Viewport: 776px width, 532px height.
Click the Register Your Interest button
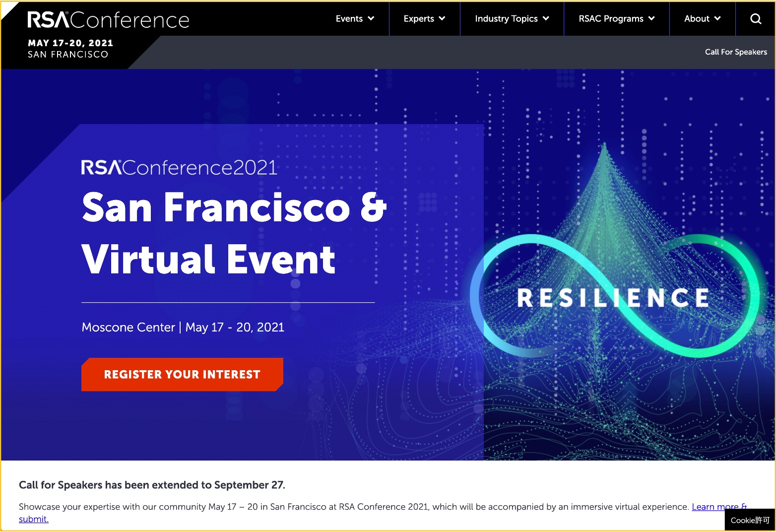pyautogui.click(x=182, y=374)
